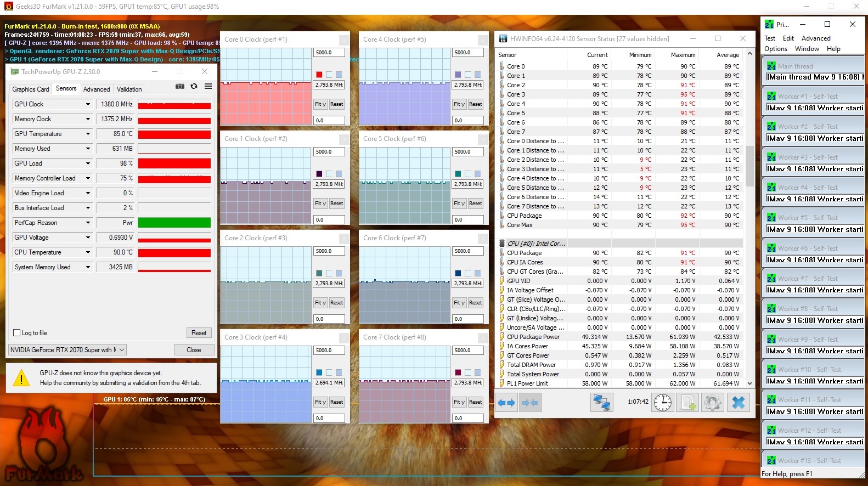Select the Total DRAM Power sensor row

(619, 365)
